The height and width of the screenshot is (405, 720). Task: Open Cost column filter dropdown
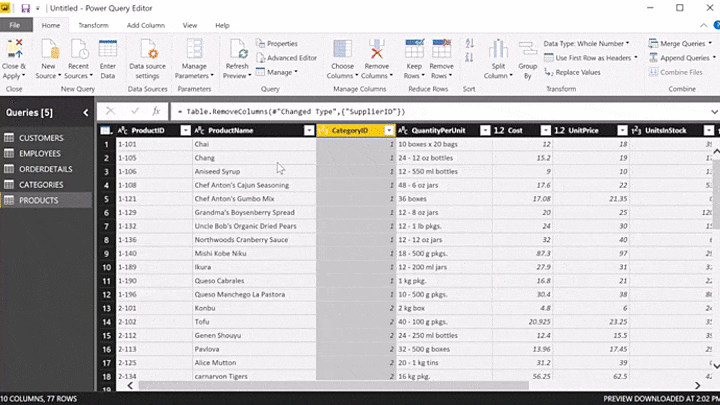[x=546, y=130]
